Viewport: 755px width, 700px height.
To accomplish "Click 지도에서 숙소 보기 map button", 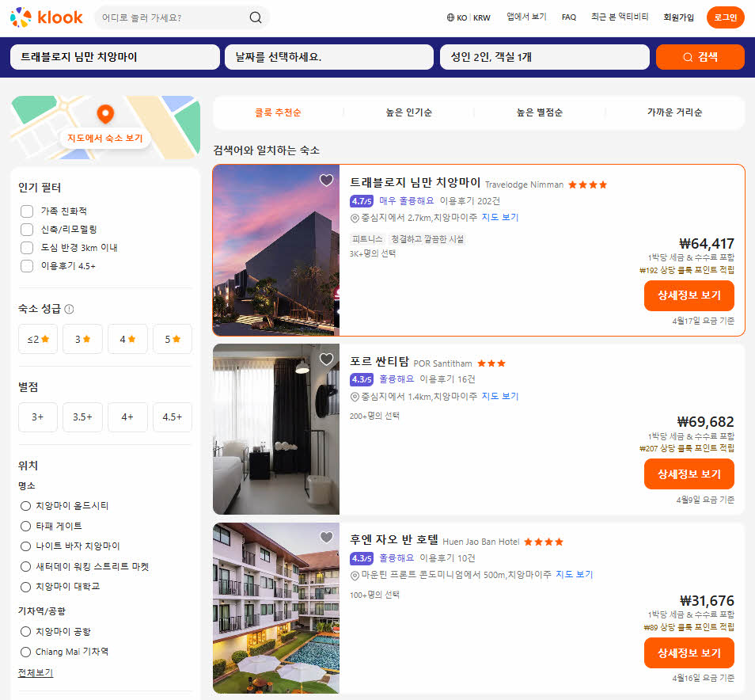I will pyautogui.click(x=105, y=139).
